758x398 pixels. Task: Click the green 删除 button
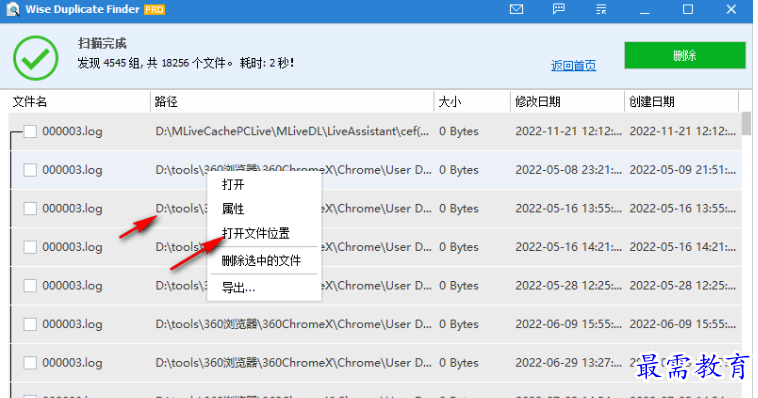pos(685,55)
